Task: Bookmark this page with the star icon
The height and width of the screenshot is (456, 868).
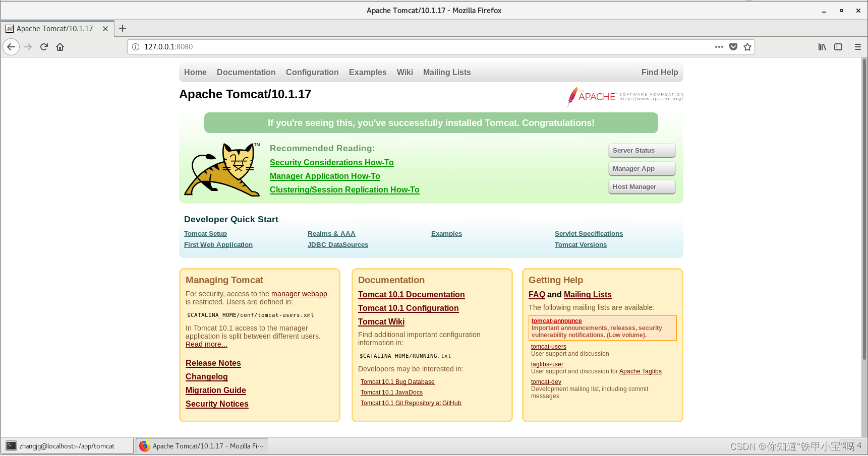Action: [747, 47]
